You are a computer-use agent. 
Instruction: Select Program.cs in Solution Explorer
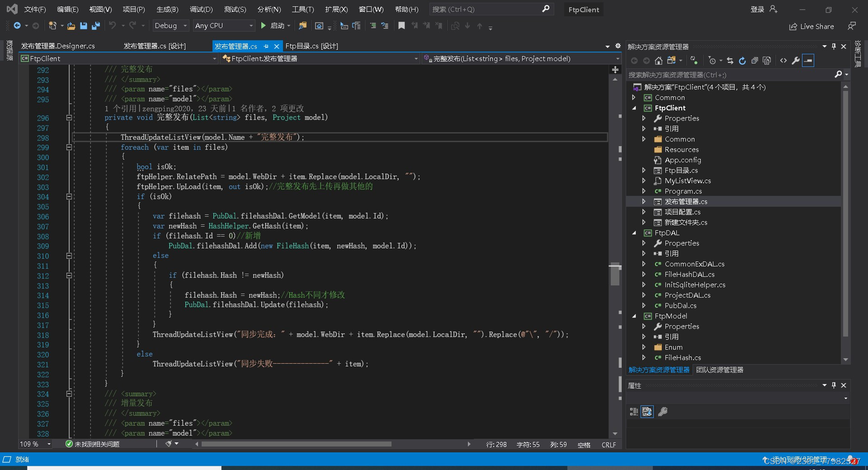tap(683, 191)
